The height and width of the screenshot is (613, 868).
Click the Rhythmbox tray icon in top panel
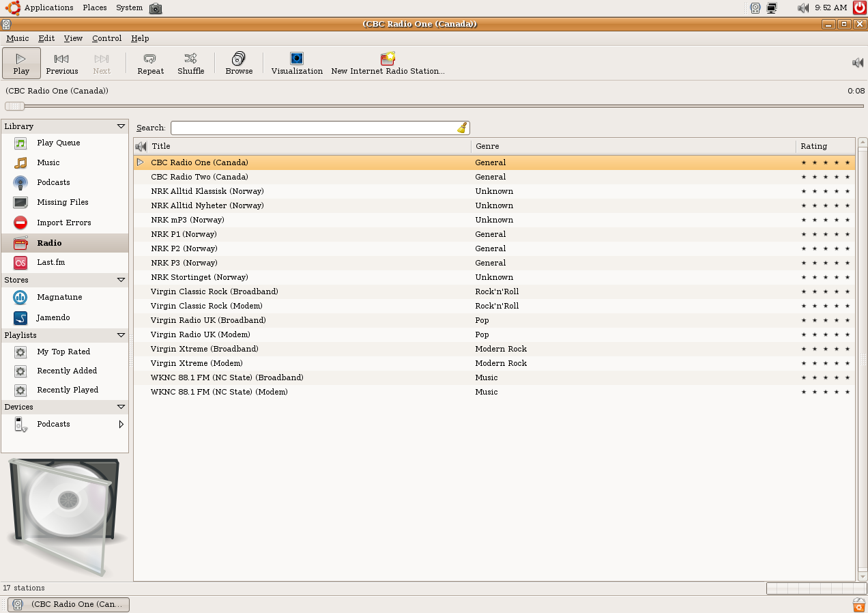(755, 8)
